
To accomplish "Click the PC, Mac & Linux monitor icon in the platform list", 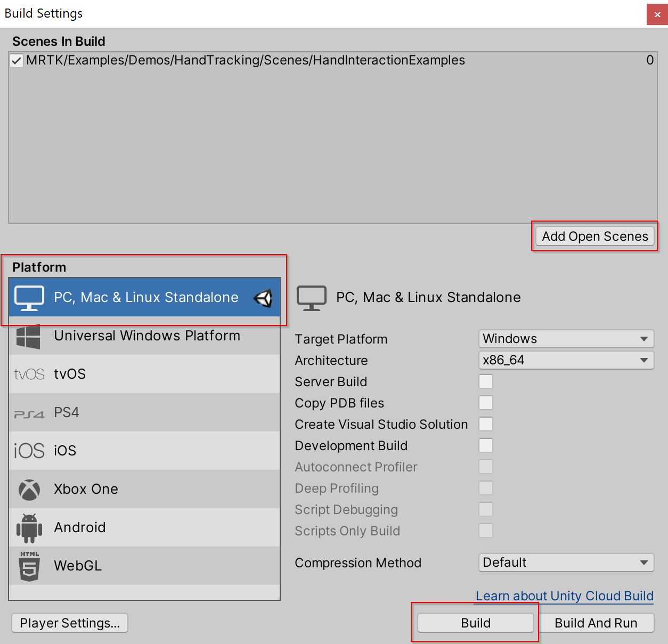I will click(x=29, y=298).
